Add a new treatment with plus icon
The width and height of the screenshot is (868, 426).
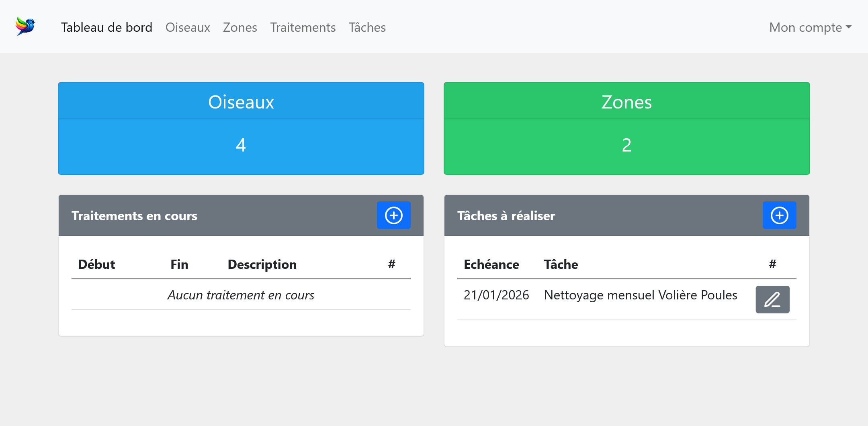pyautogui.click(x=393, y=215)
